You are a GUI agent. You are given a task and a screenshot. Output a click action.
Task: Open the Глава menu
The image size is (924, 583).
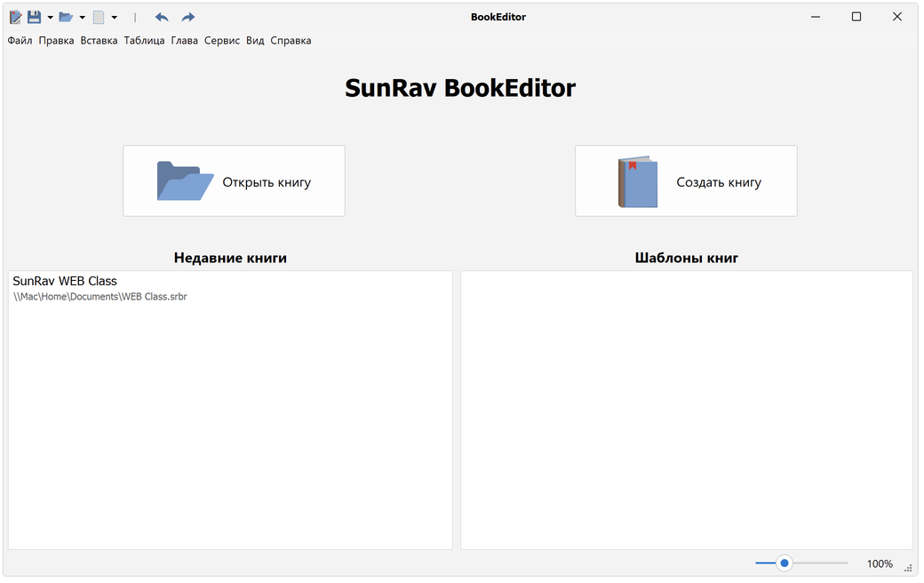(x=185, y=41)
